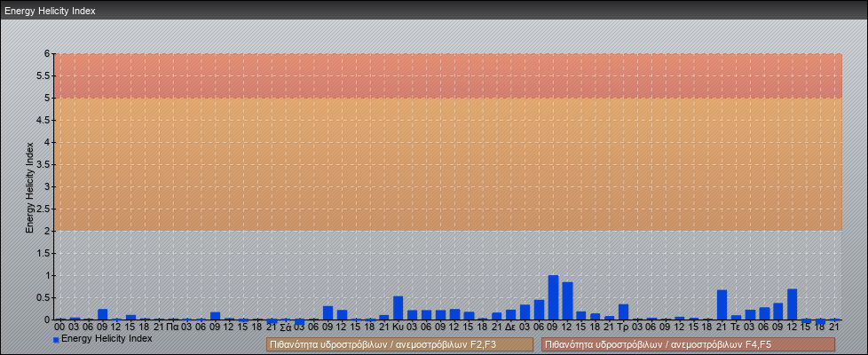Click the F4,F5 probability legend box
Image resolution: width=868 pixels, height=355 pixels.
(688, 344)
